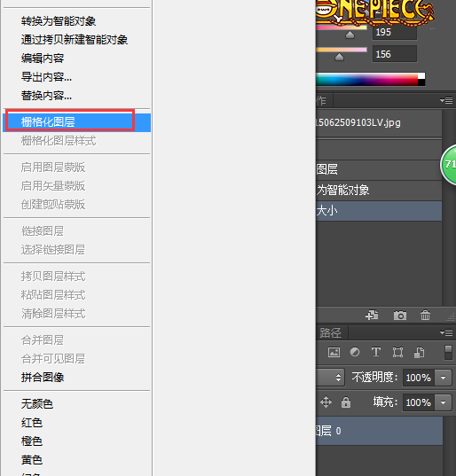The height and width of the screenshot is (476, 456).
Task: Click the 合并可见图层 menu entry
Action: (x=53, y=359)
